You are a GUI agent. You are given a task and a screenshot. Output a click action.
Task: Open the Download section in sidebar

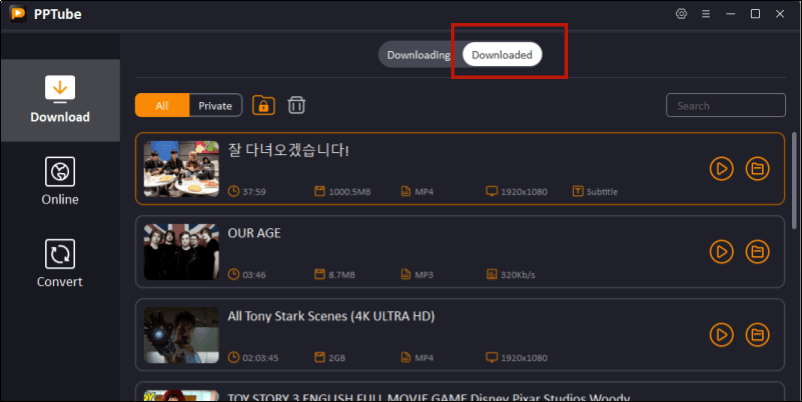tap(60, 100)
